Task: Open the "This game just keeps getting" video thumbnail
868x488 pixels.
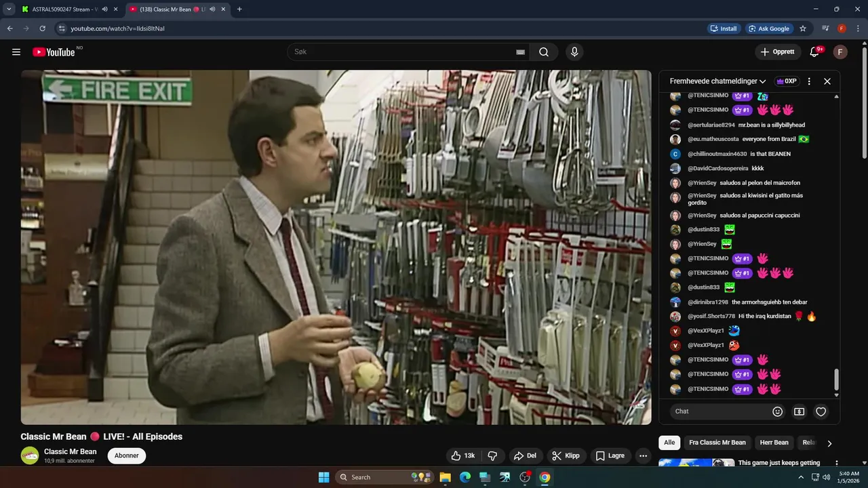Action: pyautogui.click(x=696, y=463)
